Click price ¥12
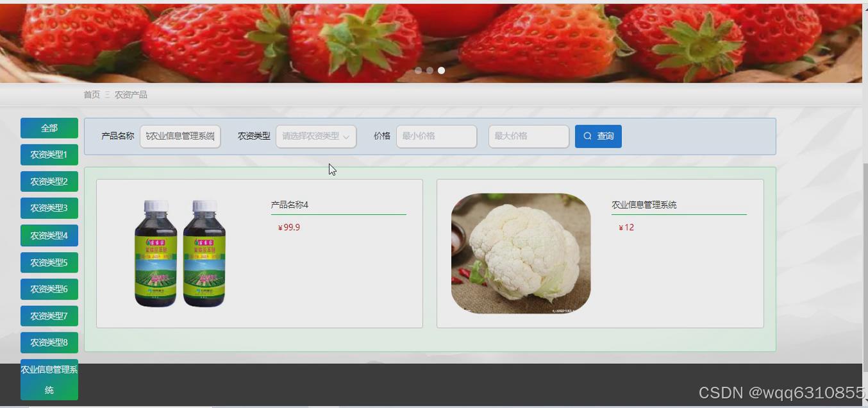This screenshot has width=868, height=408. pyautogui.click(x=626, y=227)
